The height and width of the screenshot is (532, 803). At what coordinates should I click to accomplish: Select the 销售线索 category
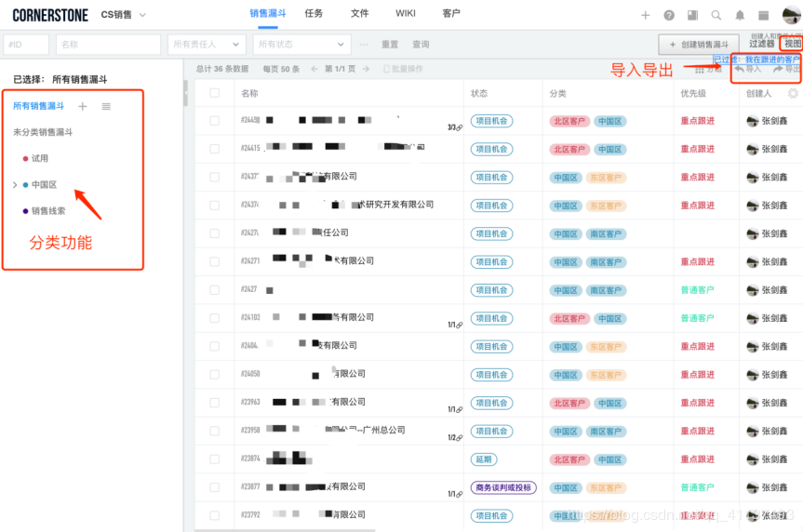44,211
